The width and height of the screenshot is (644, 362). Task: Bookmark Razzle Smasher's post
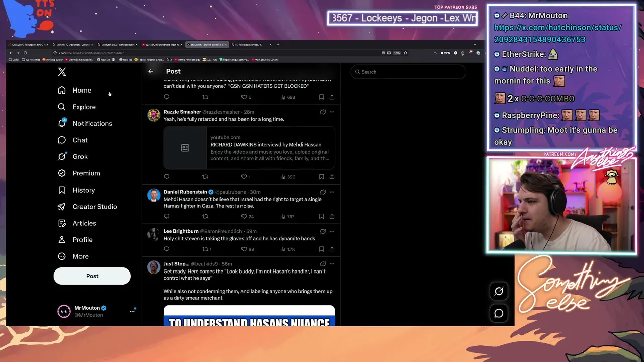(321, 177)
